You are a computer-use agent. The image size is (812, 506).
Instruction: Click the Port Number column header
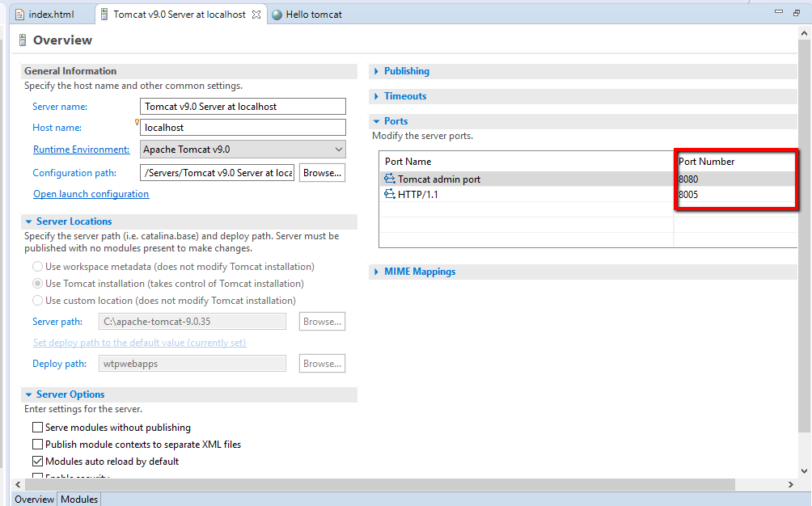(x=735, y=162)
